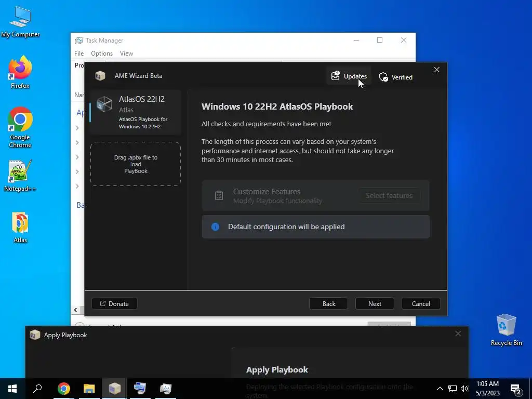Open My Computer desktop icon

20,22
